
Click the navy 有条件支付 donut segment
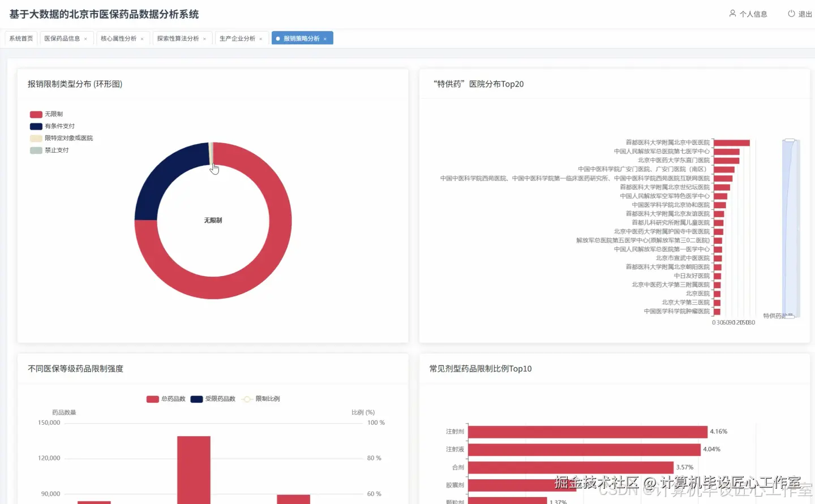pyautogui.click(x=164, y=174)
